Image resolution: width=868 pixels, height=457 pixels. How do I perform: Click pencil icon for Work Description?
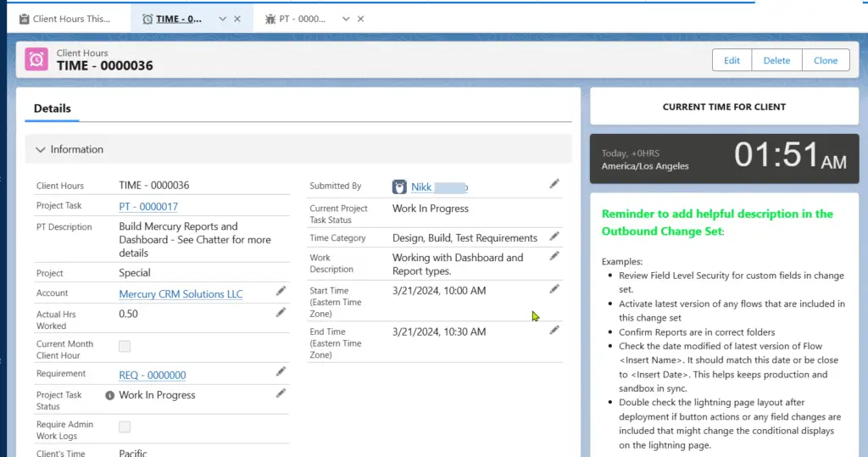point(554,255)
